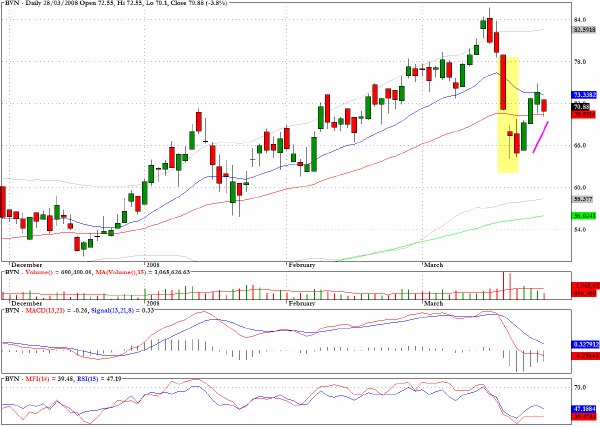The image size is (600, 427).
Task: Click the '-0.26' MACD value in the header
Action: pos(80,311)
